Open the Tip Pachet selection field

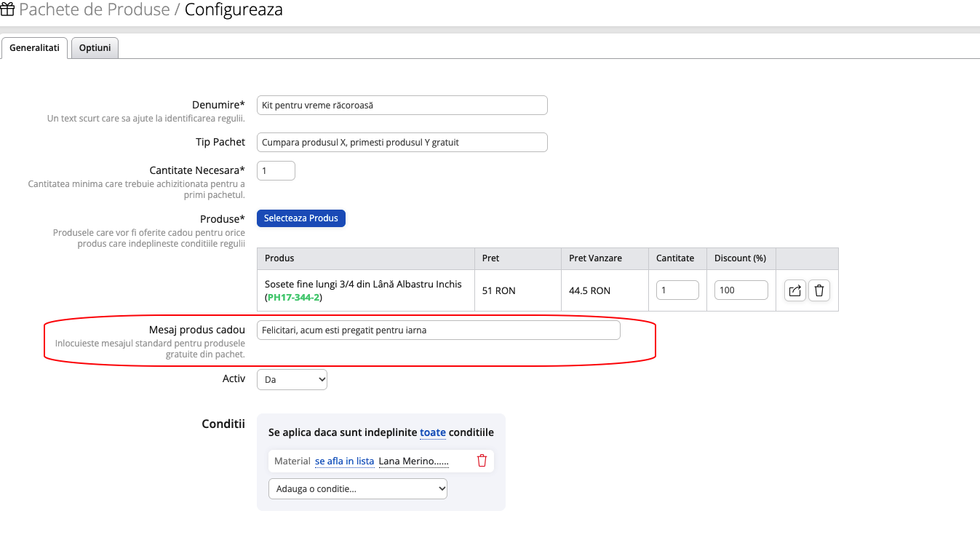(x=402, y=143)
